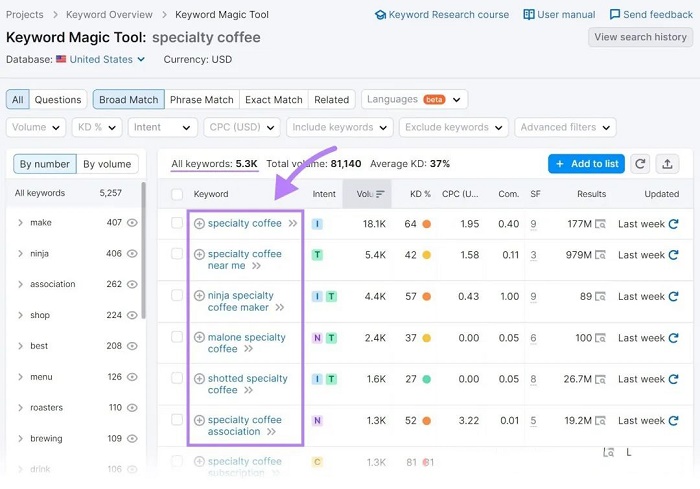The height and width of the screenshot is (489, 700).
Task: Toggle eye icon for shop group
Action: (132, 315)
